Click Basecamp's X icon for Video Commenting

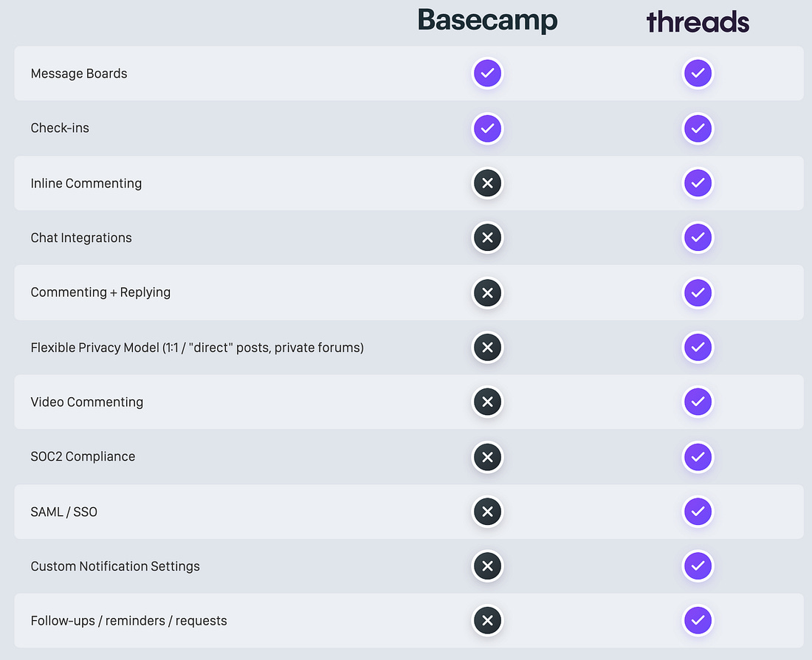[x=487, y=402]
